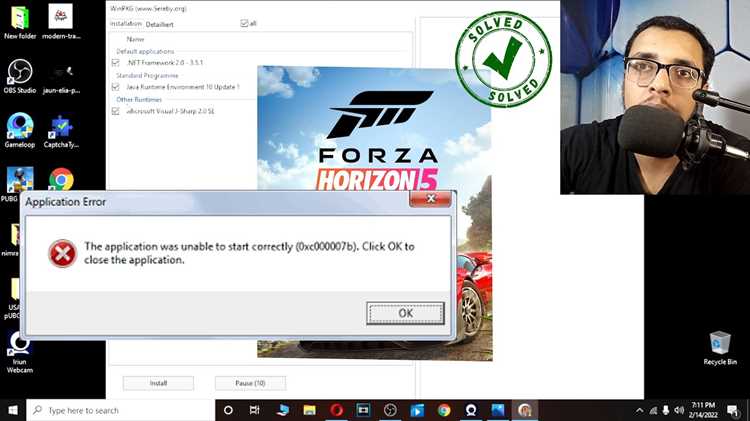Select the PUBG desktop shortcut icon

point(19,180)
